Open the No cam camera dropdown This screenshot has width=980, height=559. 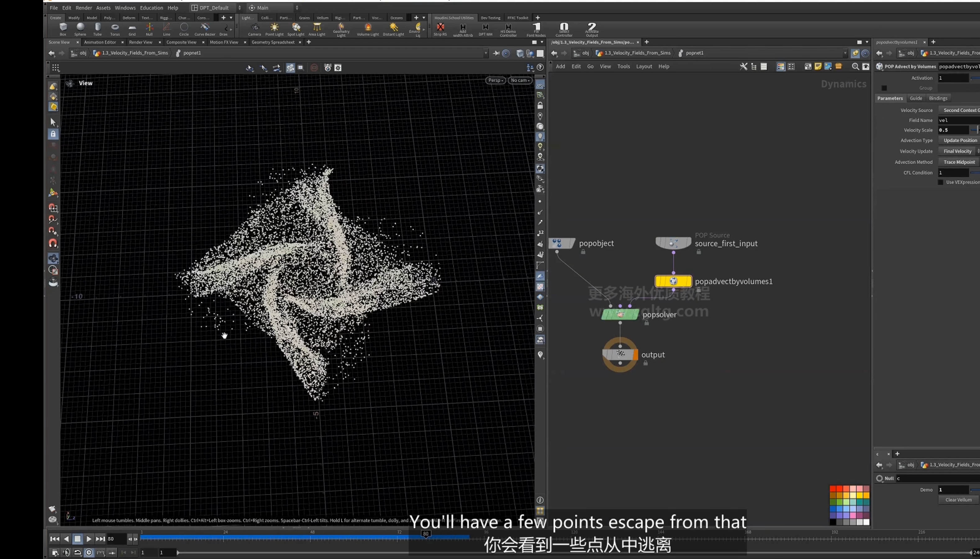(x=520, y=80)
